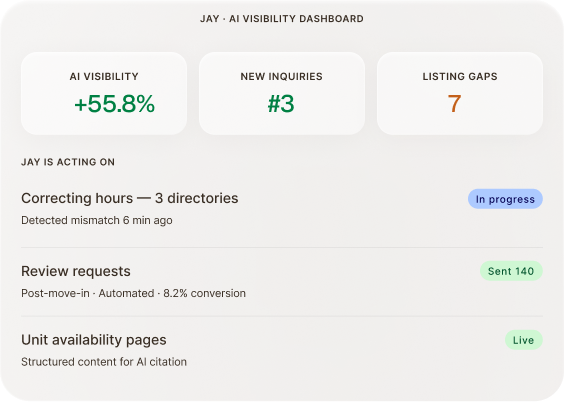The width and height of the screenshot is (564, 402).
Task: Click 'Post-move-in · Automated · 8.2% conversion' line
Action: point(133,293)
